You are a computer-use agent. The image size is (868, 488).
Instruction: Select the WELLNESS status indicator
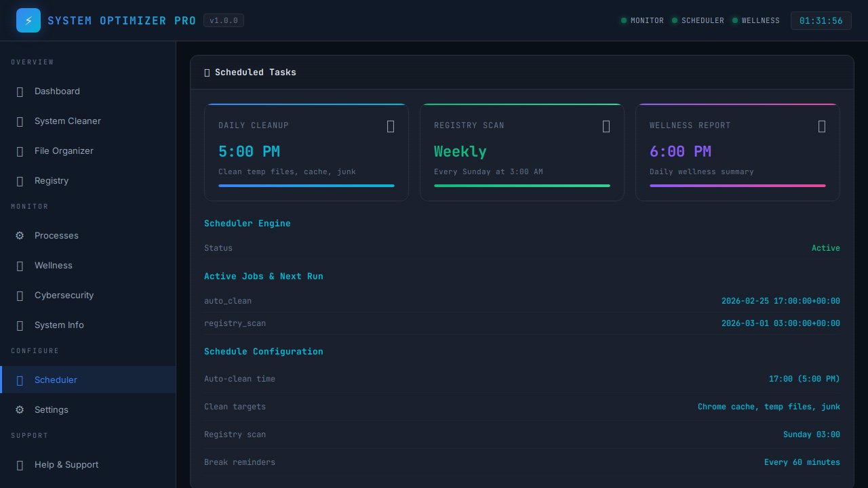(755, 20)
